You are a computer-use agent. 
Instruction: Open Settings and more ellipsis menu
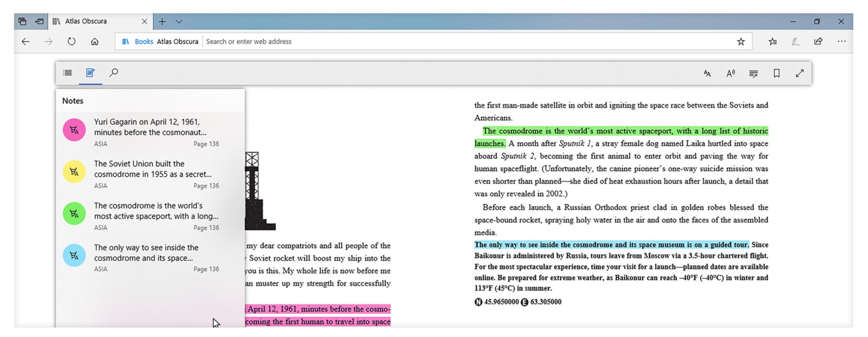[841, 42]
